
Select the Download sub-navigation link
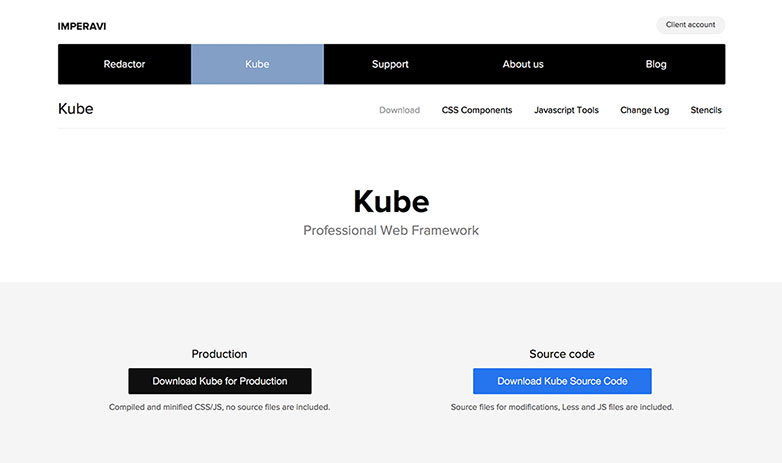(399, 110)
